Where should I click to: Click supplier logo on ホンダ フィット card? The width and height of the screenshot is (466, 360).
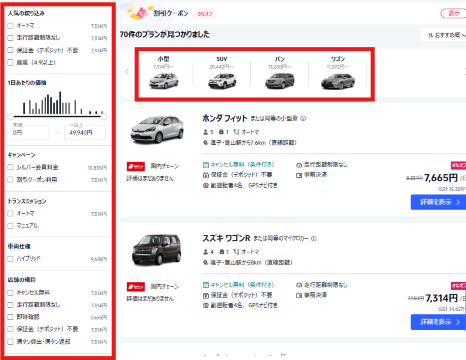coord(136,166)
